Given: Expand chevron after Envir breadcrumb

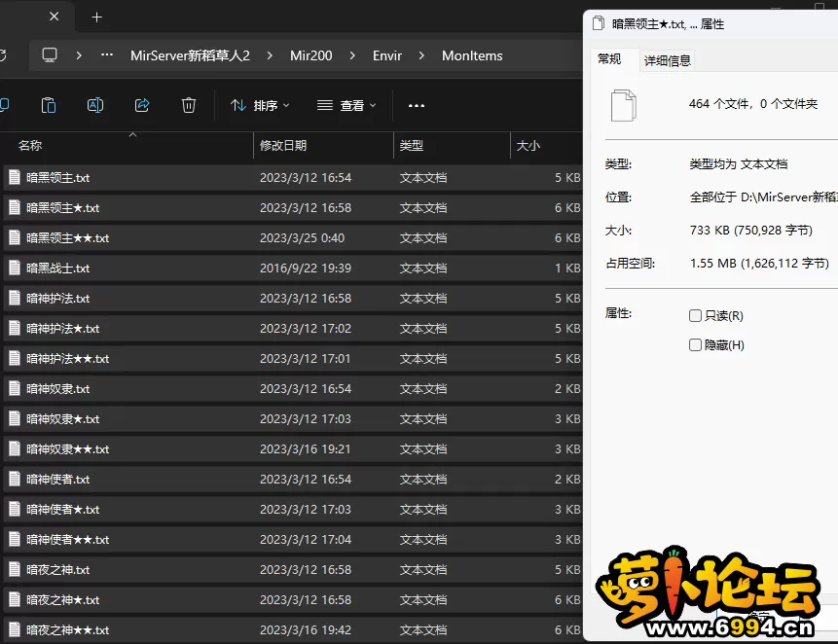Looking at the screenshot, I should pyautogui.click(x=421, y=55).
